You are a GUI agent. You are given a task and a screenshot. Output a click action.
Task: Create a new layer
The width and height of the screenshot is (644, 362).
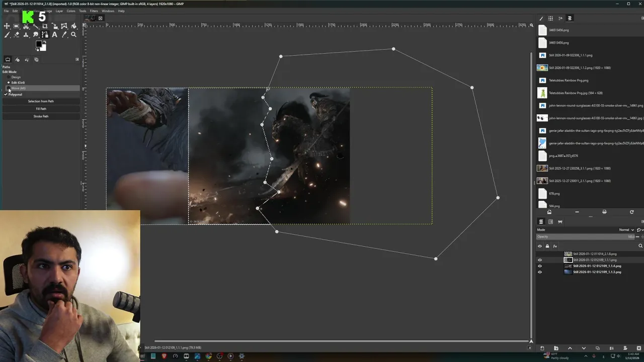tap(542, 348)
